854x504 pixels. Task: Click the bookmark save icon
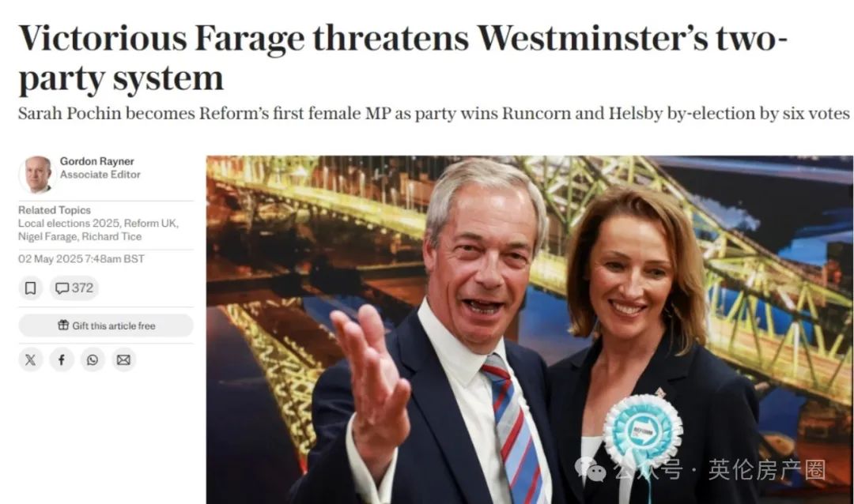(x=31, y=288)
